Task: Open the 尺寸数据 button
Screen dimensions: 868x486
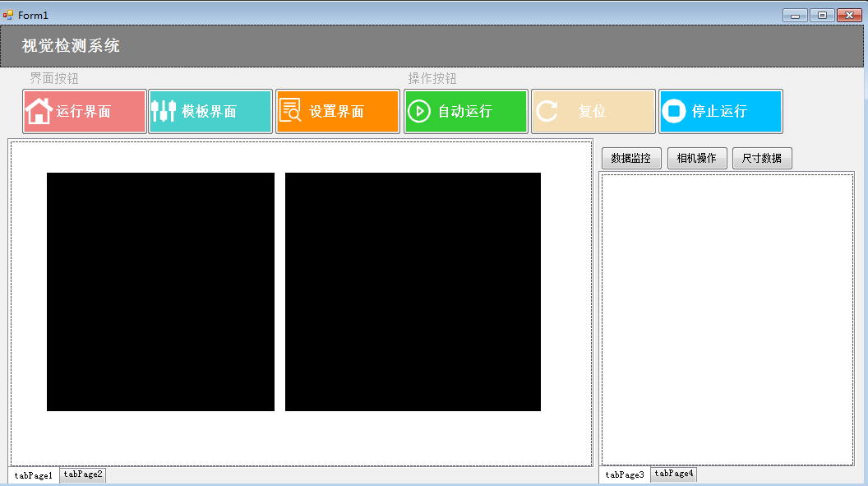Action: (x=762, y=159)
